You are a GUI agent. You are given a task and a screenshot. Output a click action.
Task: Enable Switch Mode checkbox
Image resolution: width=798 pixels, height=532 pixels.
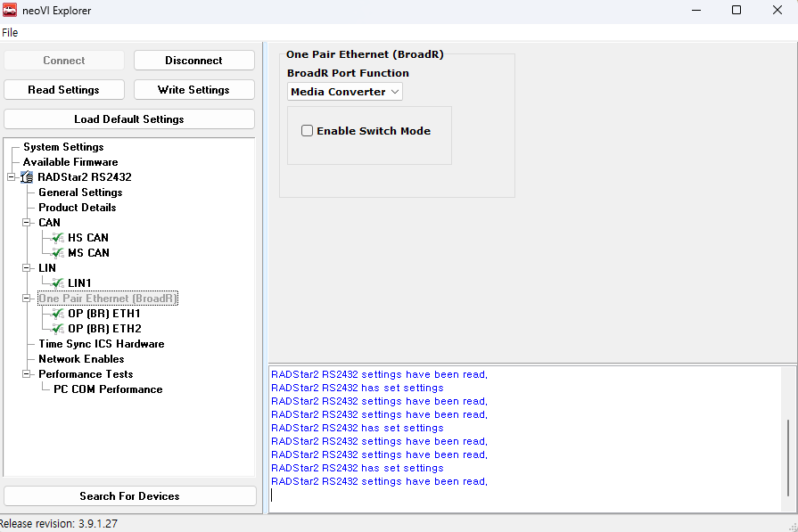point(307,131)
